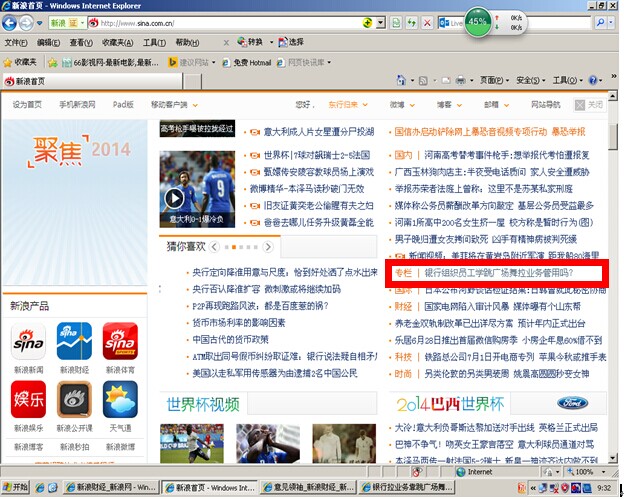Expand the 工具(O) command bar dropdown
The image size is (624, 499).
(567, 80)
